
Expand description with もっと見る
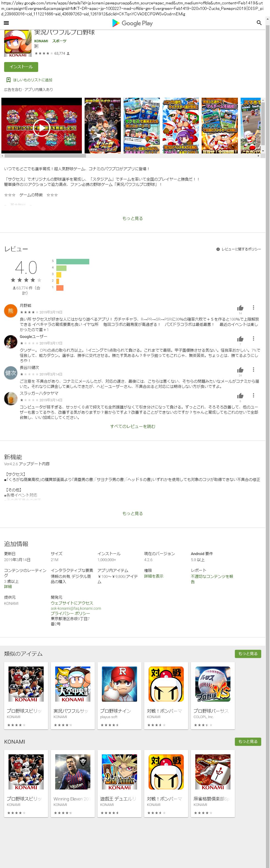[132, 218]
